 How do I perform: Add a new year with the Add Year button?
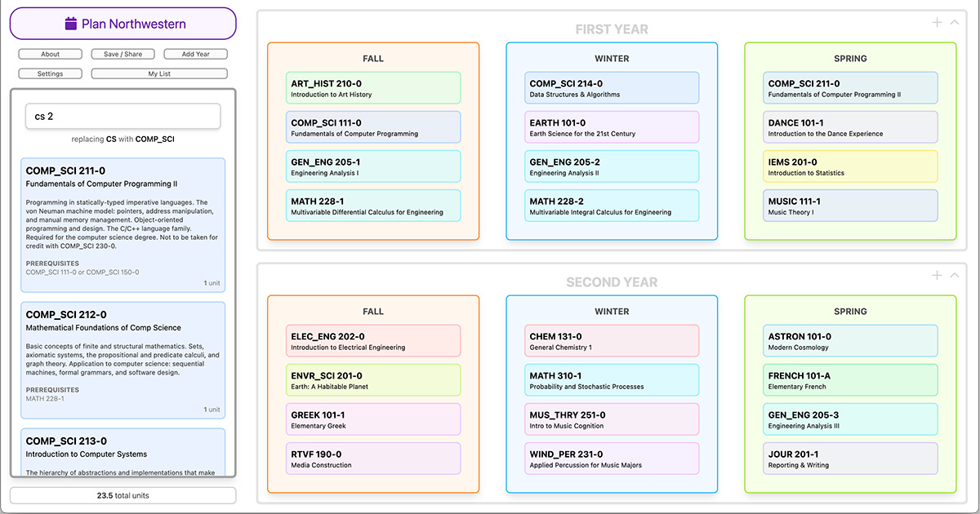tap(196, 54)
